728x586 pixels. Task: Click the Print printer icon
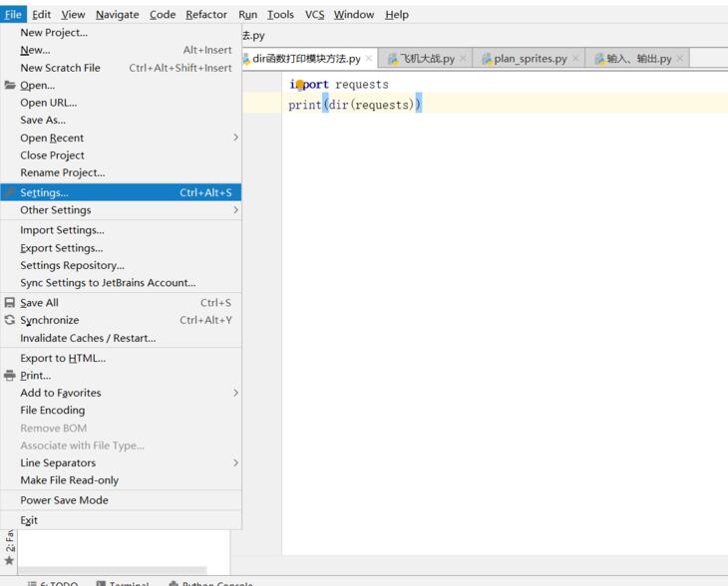[10, 375]
